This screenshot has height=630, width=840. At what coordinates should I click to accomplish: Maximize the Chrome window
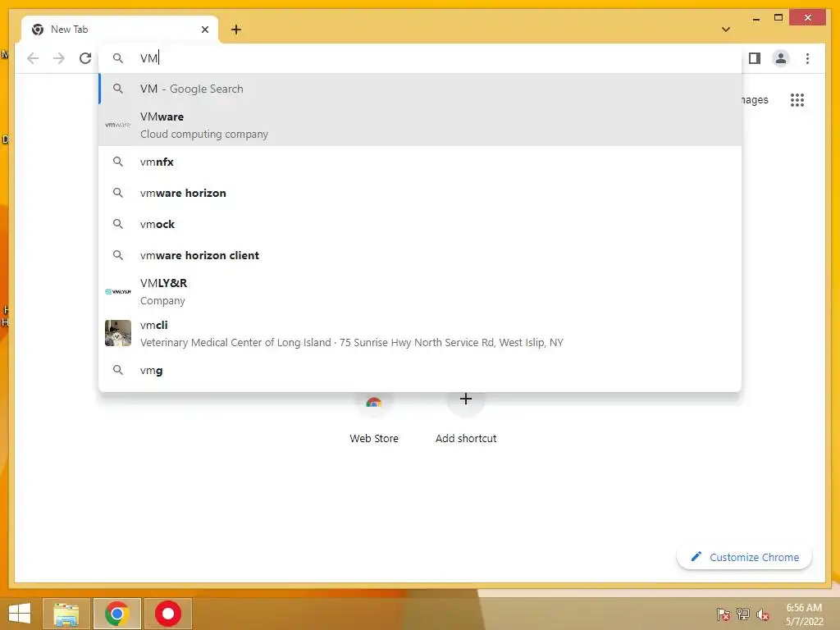[778, 18]
